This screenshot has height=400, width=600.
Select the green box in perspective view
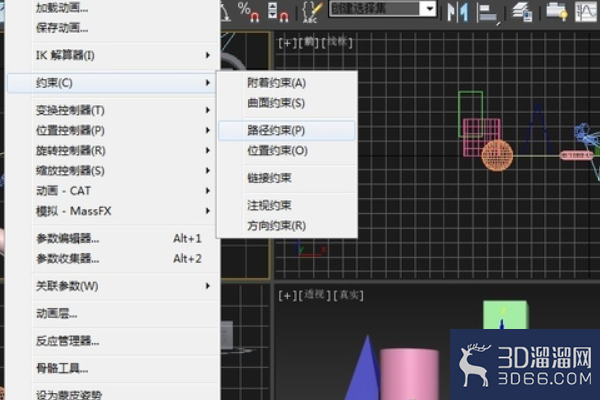(x=505, y=315)
